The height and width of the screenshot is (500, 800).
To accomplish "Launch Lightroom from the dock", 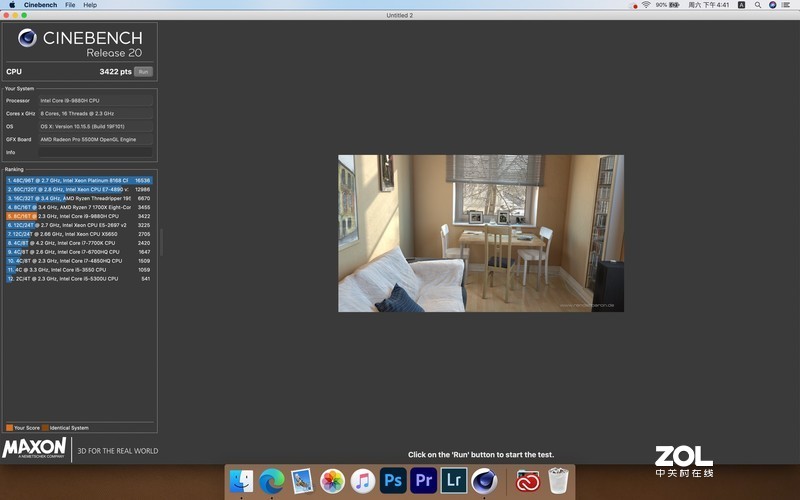I will pos(454,481).
